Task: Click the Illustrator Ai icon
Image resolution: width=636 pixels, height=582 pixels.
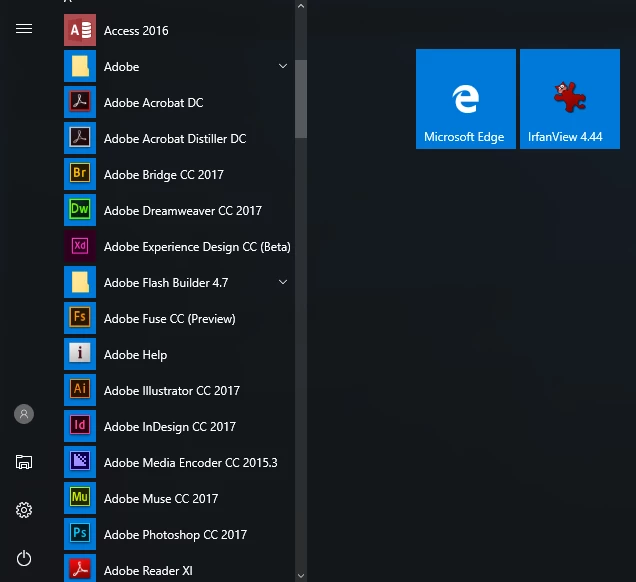Action: pos(80,390)
